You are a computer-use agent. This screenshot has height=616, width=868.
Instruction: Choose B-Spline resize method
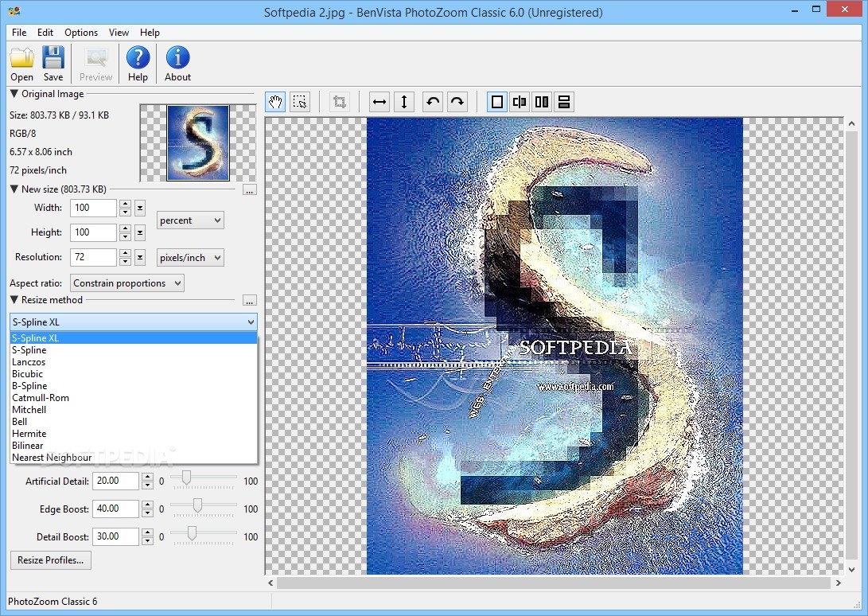tap(134, 386)
